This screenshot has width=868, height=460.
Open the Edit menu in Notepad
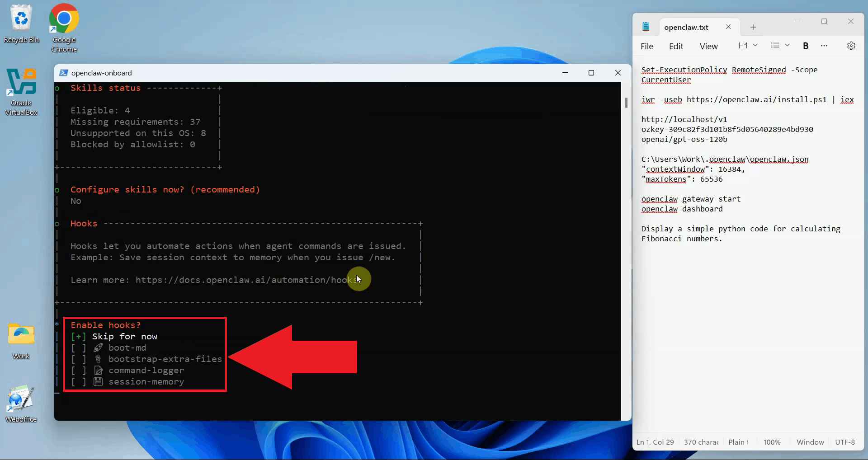pos(676,46)
